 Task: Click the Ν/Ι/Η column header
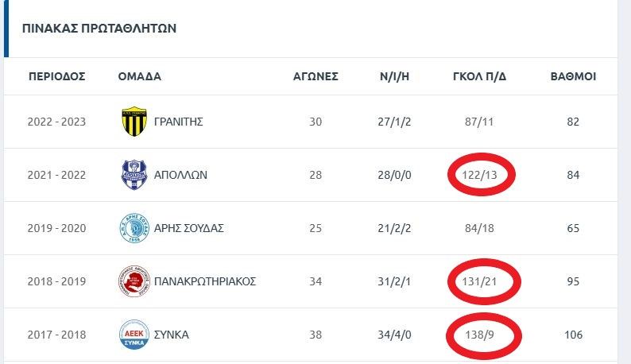[395, 77]
